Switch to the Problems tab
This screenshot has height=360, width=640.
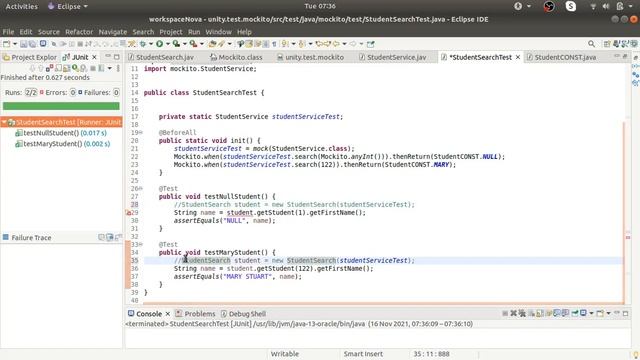[x=196, y=313]
